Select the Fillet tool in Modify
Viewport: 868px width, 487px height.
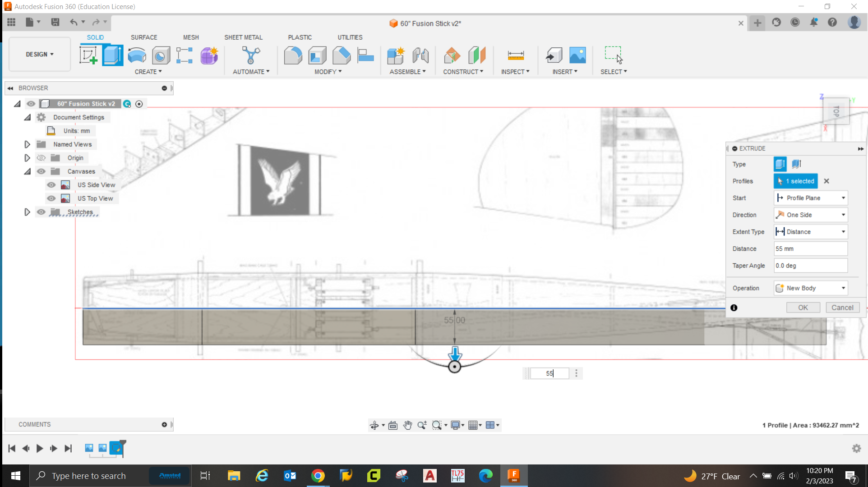pyautogui.click(x=293, y=55)
